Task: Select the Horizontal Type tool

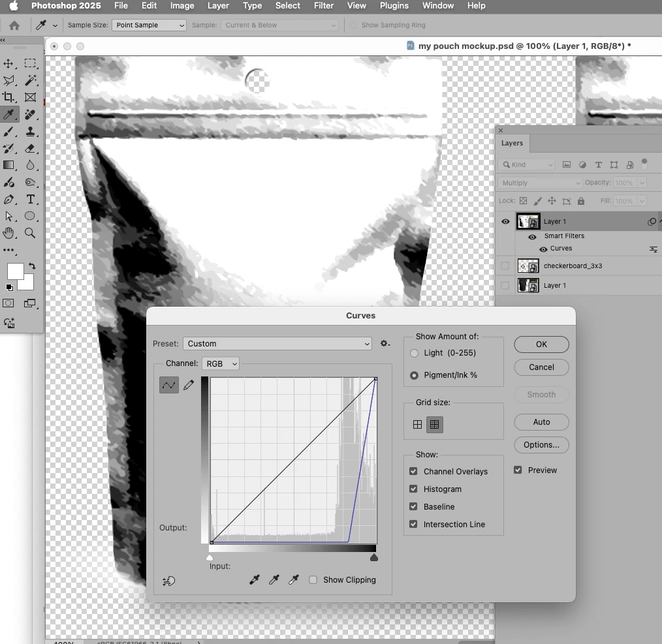Action: pos(30,200)
